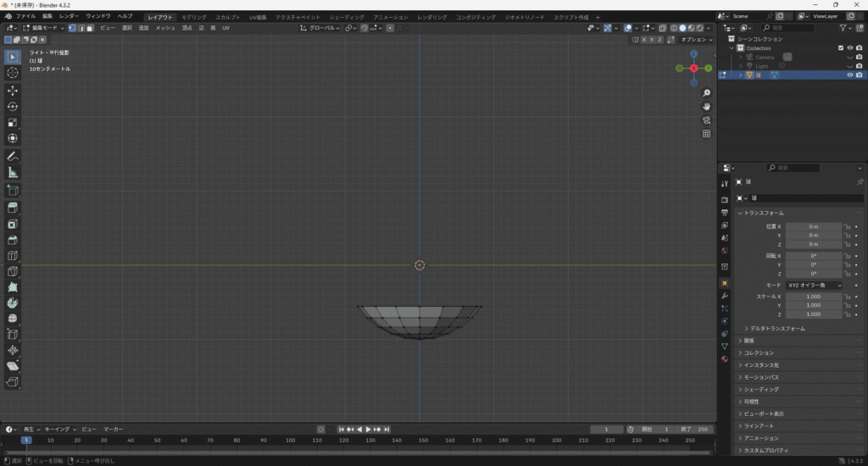Hide the Collection with eye icon
The height and width of the screenshot is (466, 868).
tap(850, 48)
